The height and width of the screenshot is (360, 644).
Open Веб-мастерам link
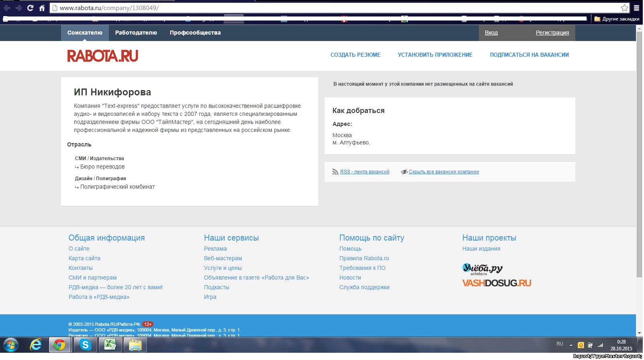(223, 258)
